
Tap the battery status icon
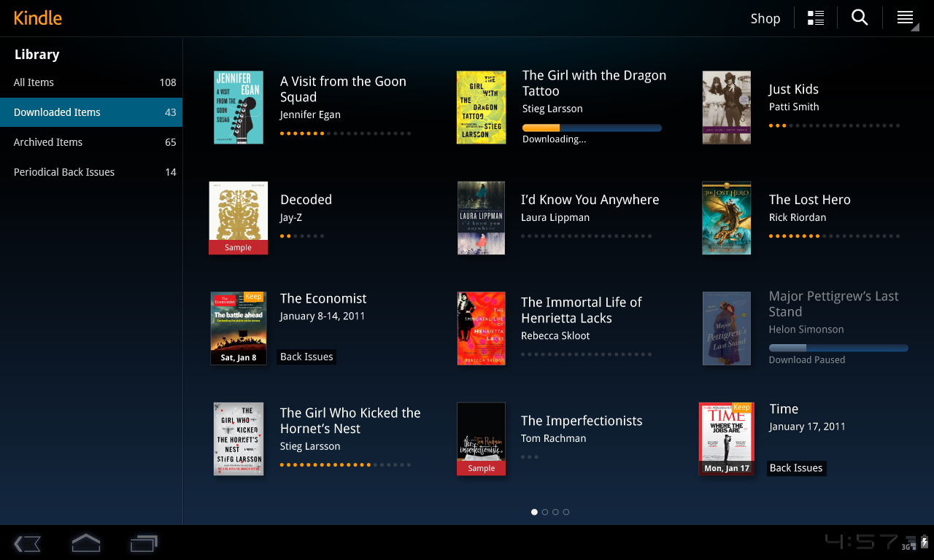tap(925, 542)
